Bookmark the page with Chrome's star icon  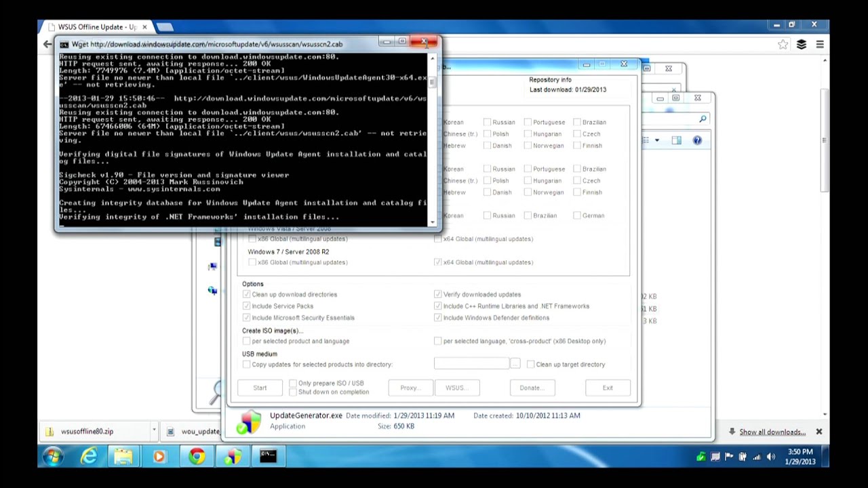click(x=783, y=45)
